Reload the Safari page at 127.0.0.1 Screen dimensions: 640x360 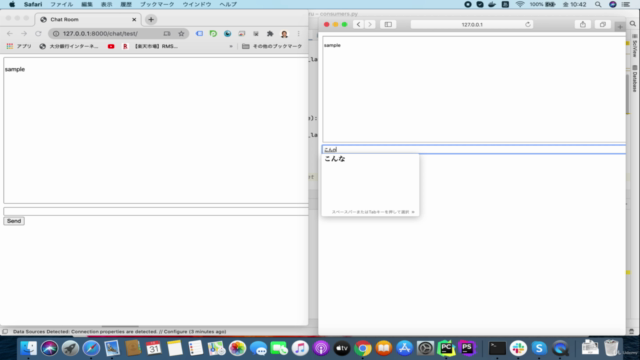528,24
